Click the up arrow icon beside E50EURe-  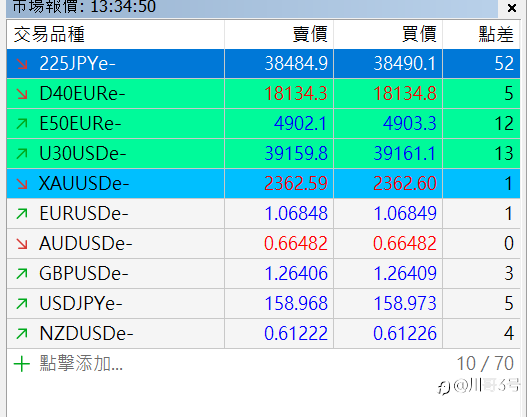22,124
